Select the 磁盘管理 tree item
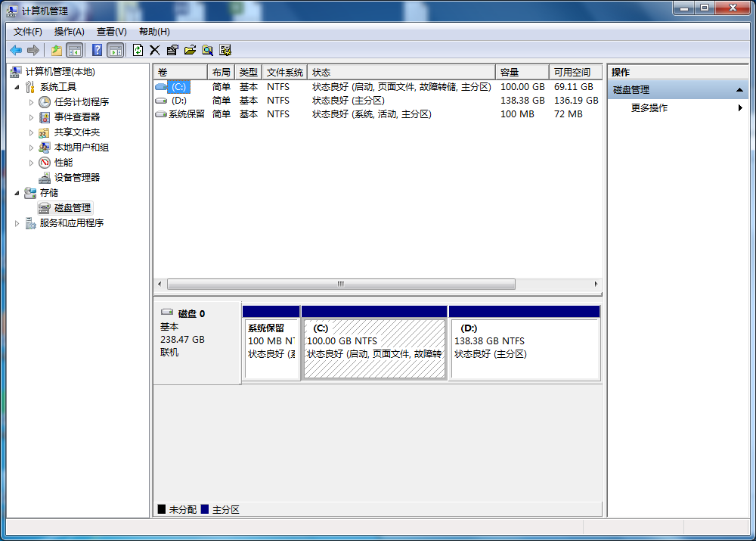 pos(73,208)
